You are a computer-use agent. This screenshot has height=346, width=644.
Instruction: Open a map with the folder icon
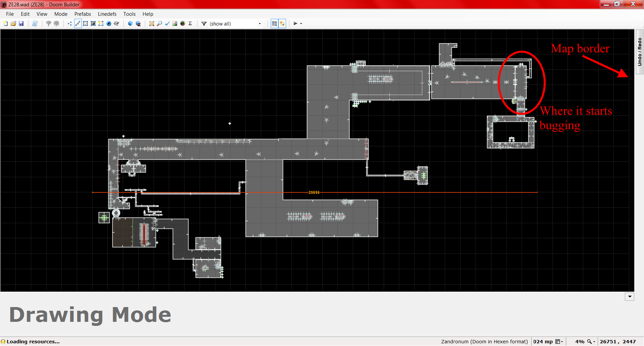(13, 23)
